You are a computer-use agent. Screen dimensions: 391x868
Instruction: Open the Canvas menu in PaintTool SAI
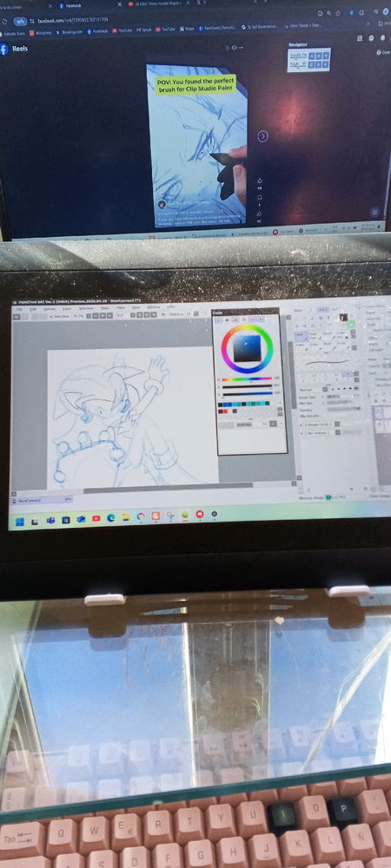[50, 309]
